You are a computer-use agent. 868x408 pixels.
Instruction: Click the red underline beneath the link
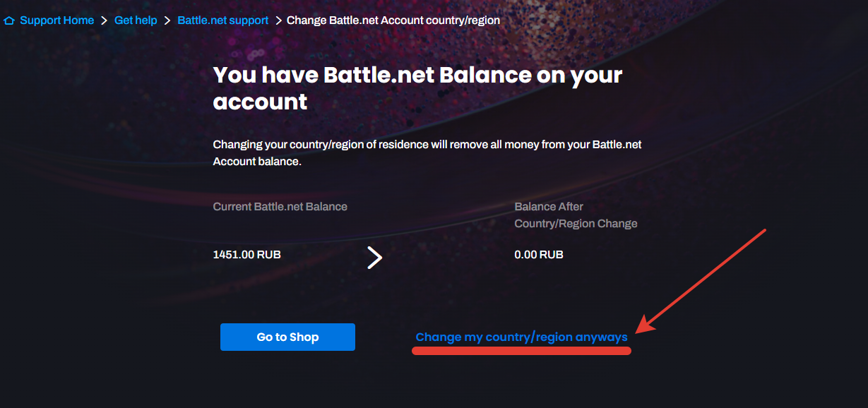click(521, 351)
